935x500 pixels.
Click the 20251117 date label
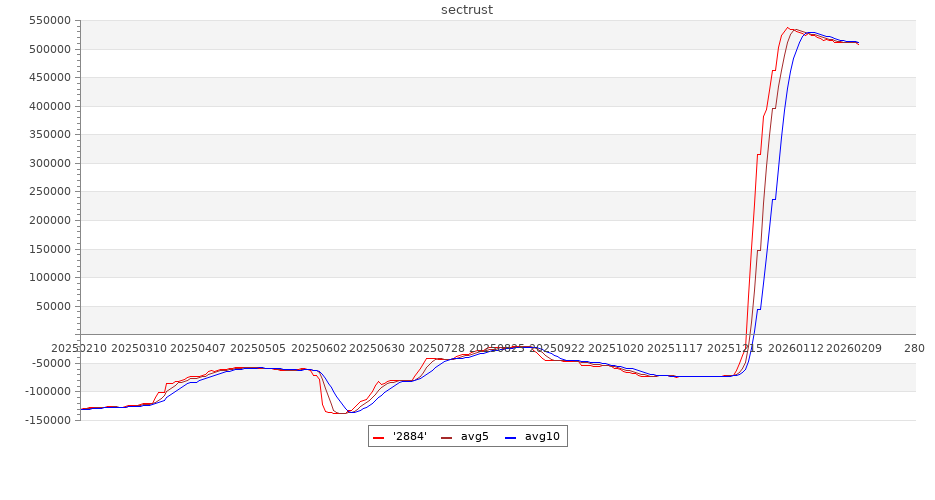click(676, 348)
